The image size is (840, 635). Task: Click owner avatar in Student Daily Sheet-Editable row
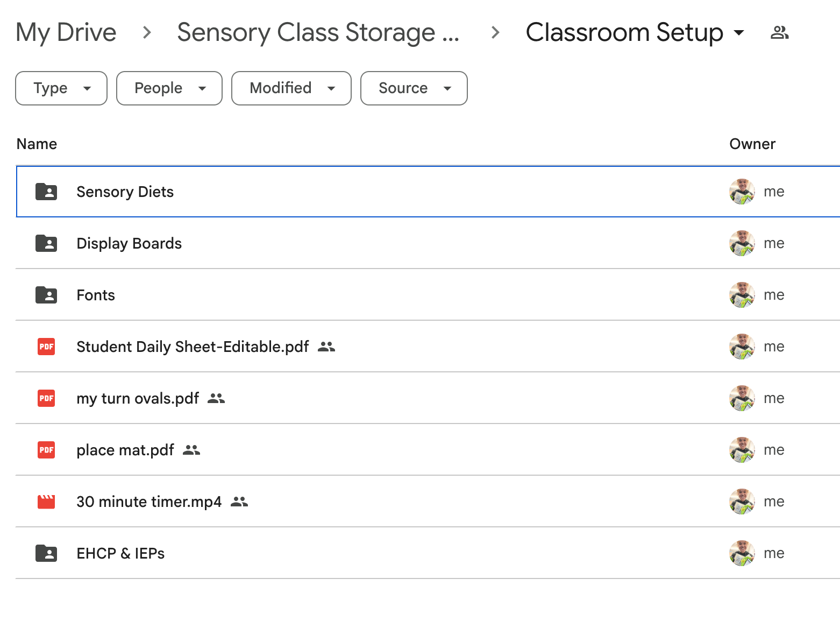[x=742, y=347]
